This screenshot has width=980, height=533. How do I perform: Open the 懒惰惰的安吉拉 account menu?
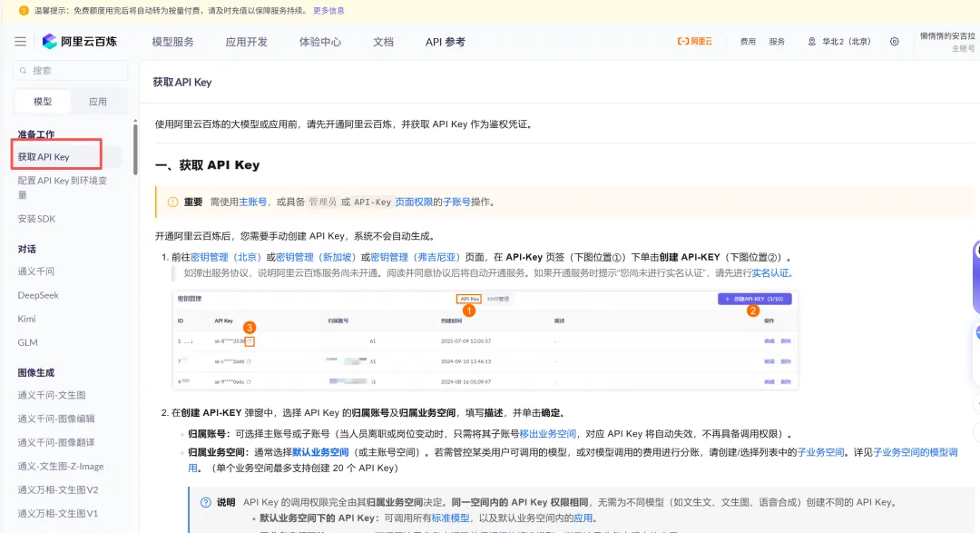point(946,41)
